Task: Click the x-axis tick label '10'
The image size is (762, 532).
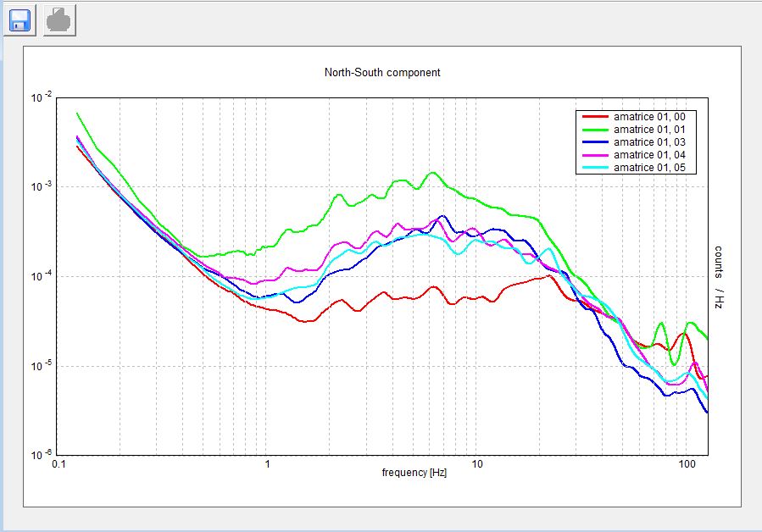Action: click(x=476, y=465)
